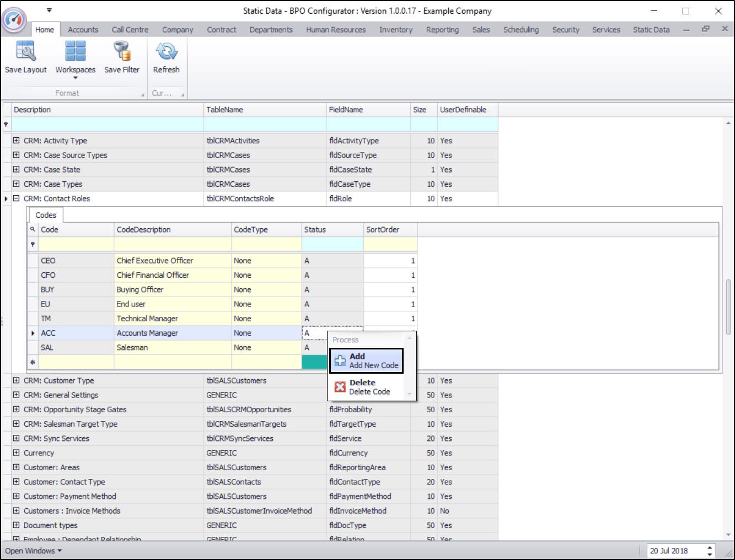
Task: Expand the CRM: Activity Type row
Action: pos(16,141)
